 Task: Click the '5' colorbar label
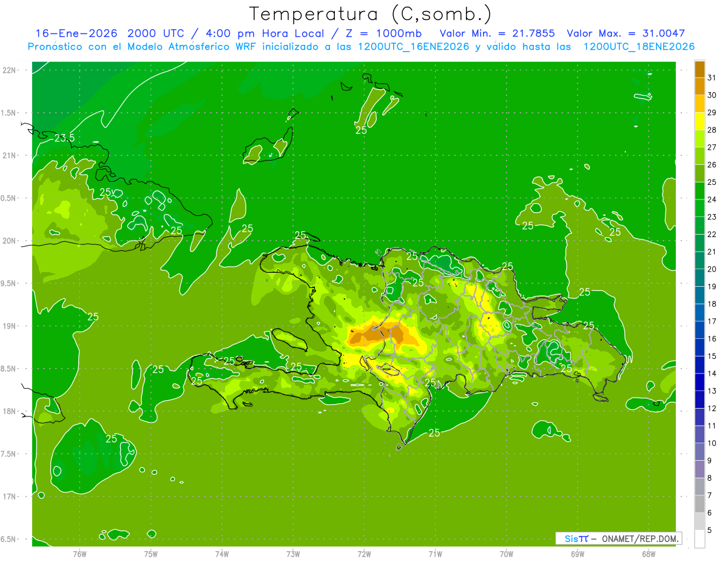pyautogui.click(x=710, y=530)
